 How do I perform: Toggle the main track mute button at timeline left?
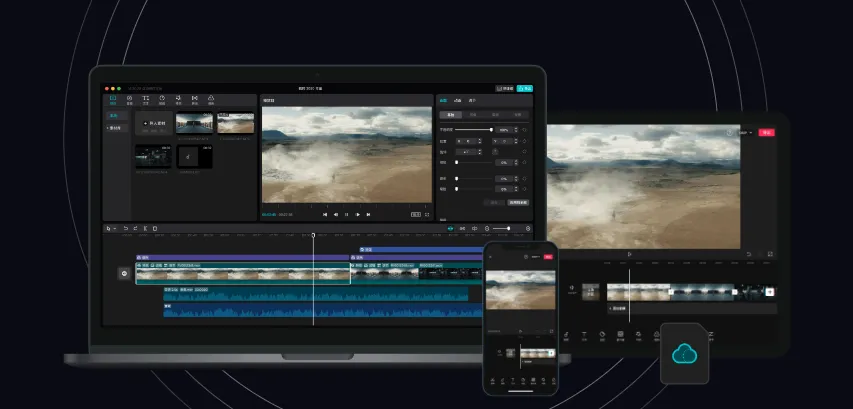pyautogui.click(x=125, y=274)
